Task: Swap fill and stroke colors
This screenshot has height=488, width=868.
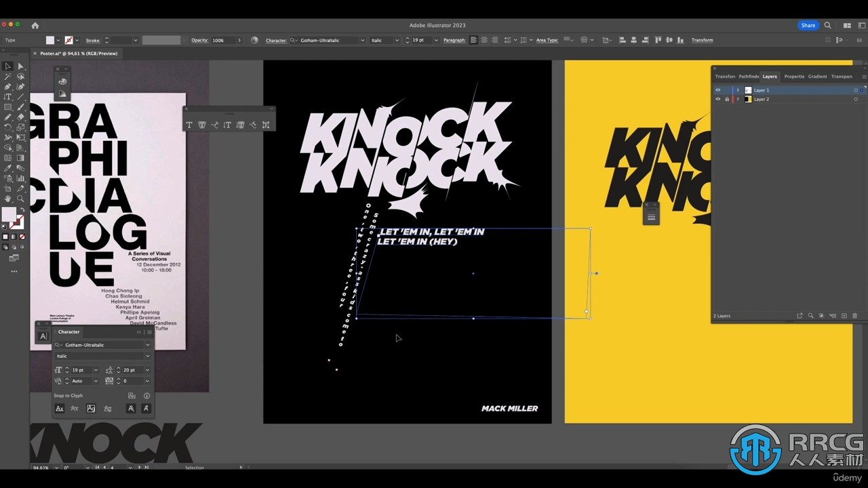Action: pos(22,210)
